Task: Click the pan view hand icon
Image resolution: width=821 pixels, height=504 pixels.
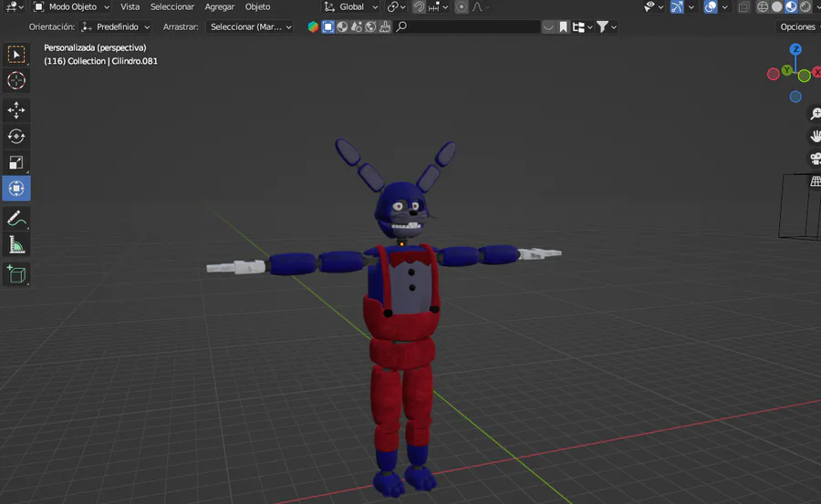Action: click(816, 136)
